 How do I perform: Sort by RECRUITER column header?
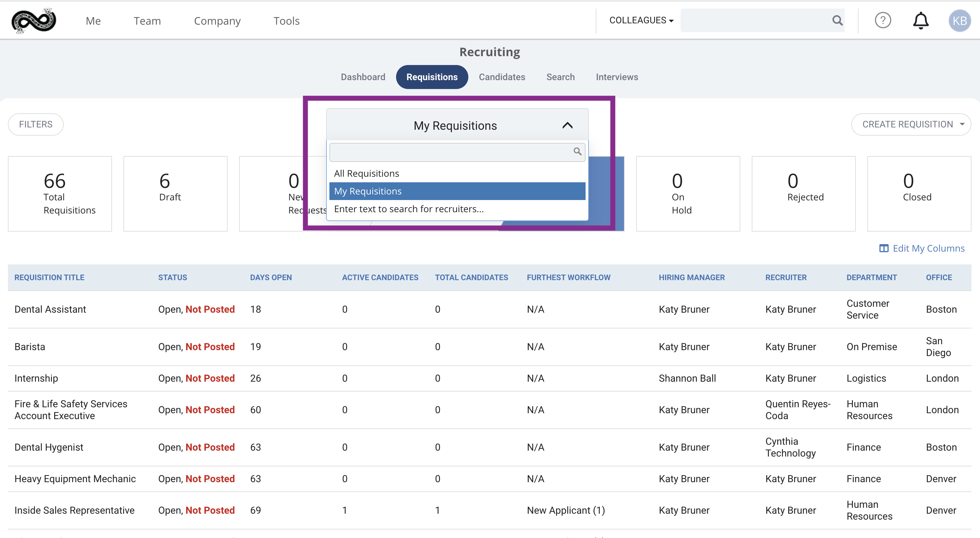786,278
